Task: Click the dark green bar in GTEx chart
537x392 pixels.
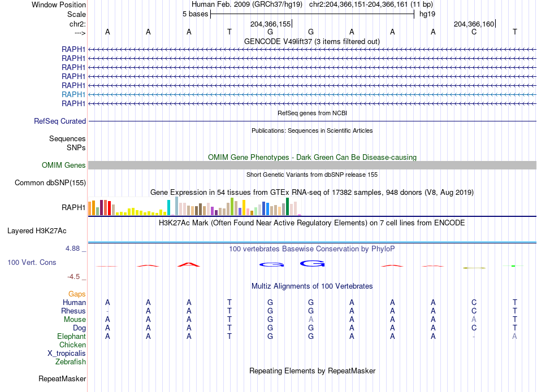Action: tap(287, 206)
